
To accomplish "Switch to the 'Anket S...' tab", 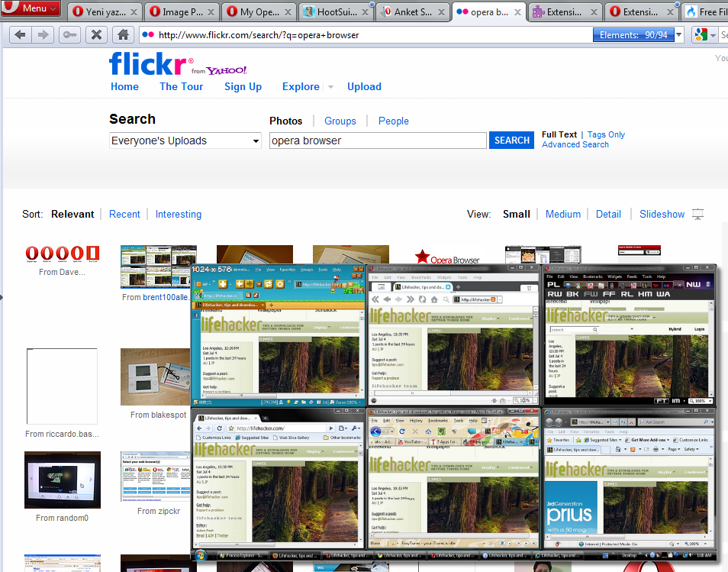I will (x=412, y=11).
